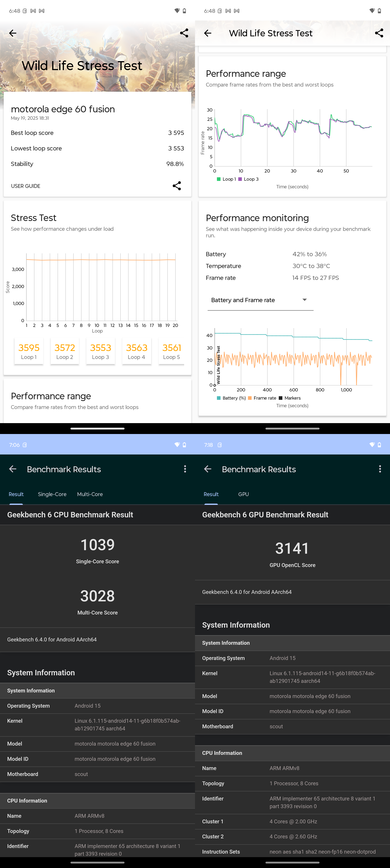Click Operating System Android 15 on CPU screen

(x=98, y=706)
